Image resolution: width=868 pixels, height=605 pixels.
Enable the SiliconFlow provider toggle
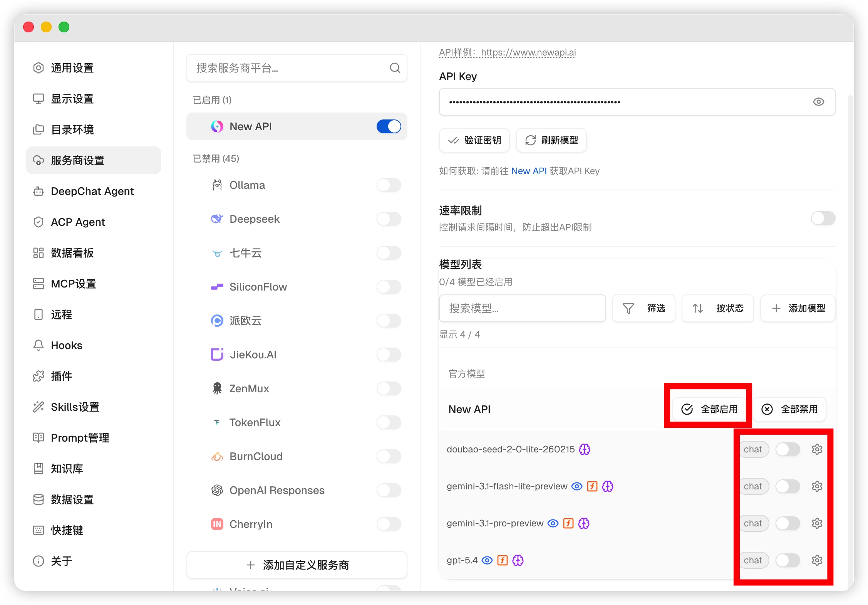pos(389,287)
